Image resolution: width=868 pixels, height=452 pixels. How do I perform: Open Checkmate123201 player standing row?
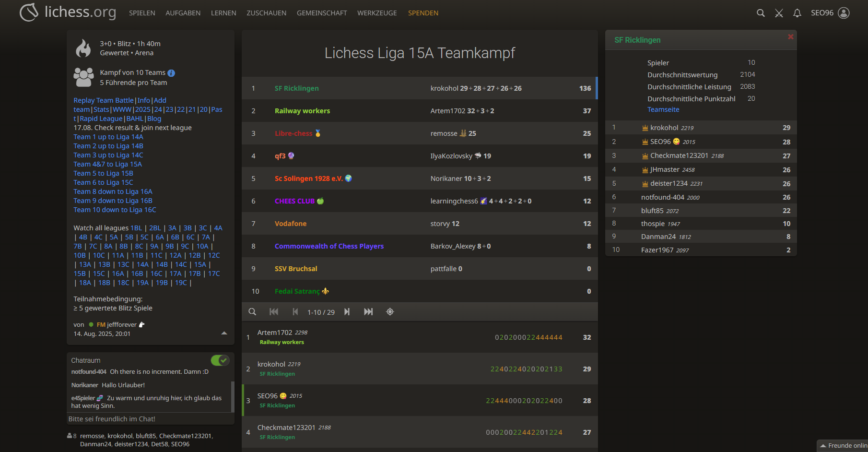pyautogui.click(x=420, y=432)
